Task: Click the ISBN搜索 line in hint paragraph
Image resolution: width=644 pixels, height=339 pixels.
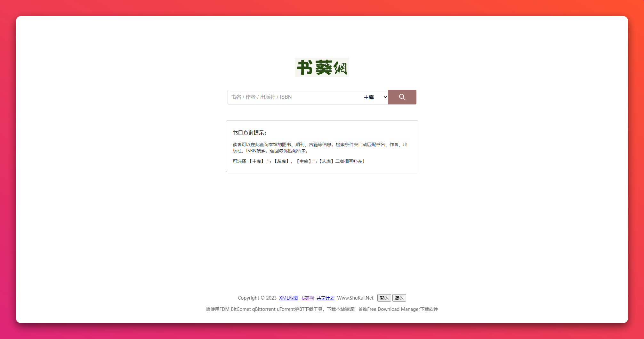Action: (x=256, y=151)
